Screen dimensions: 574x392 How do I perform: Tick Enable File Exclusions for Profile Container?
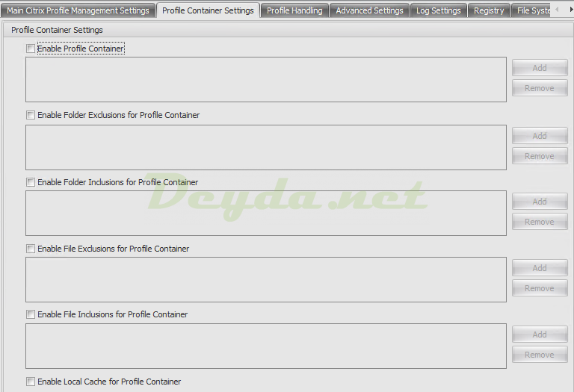click(31, 249)
